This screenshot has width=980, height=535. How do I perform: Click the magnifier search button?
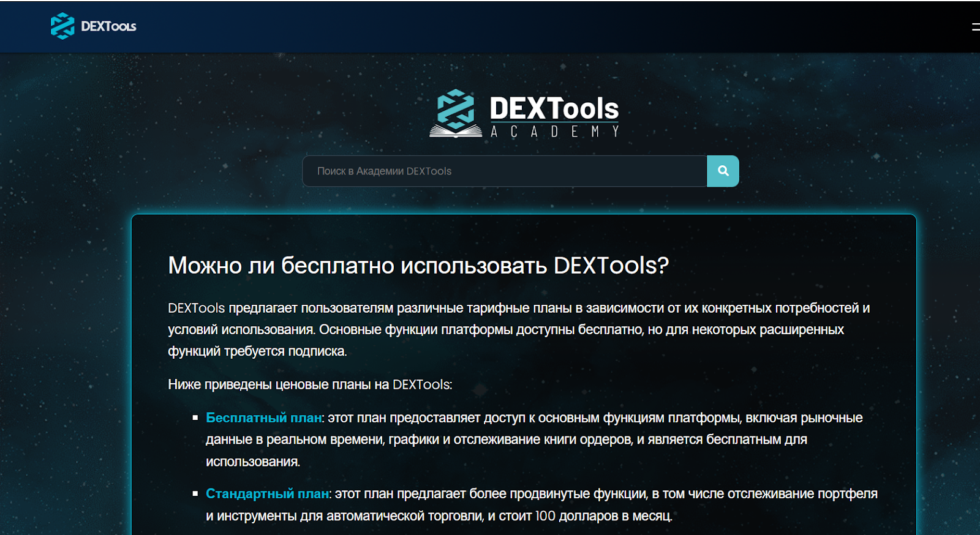pyautogui.click(x=723, y=171)
